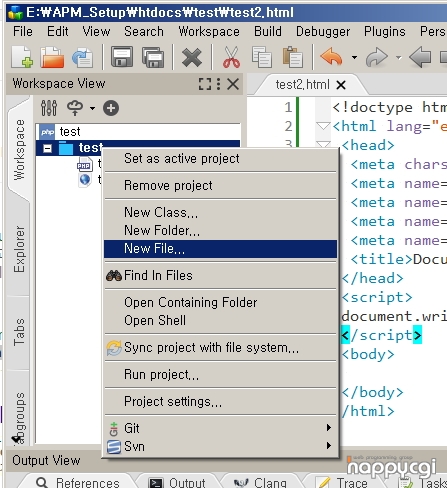The image size is (447, 488).
Task: Choose Find In Files menu entry
Action: pos(220,275)
